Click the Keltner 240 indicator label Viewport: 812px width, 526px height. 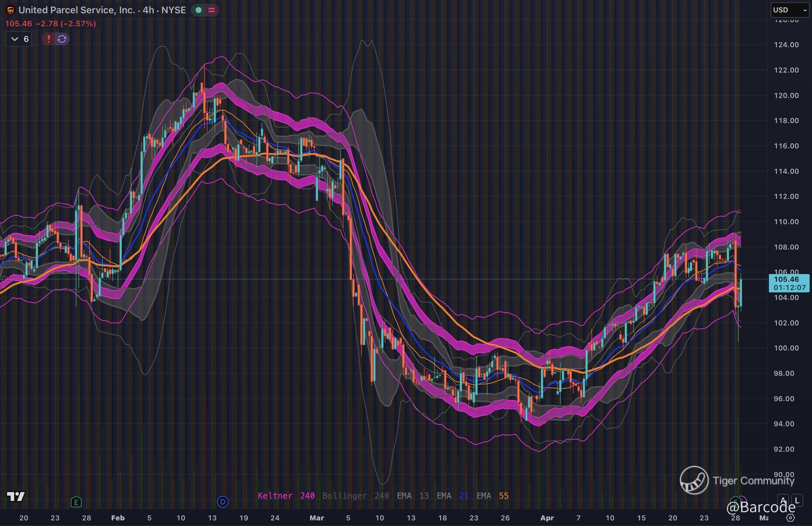(286, 496)
